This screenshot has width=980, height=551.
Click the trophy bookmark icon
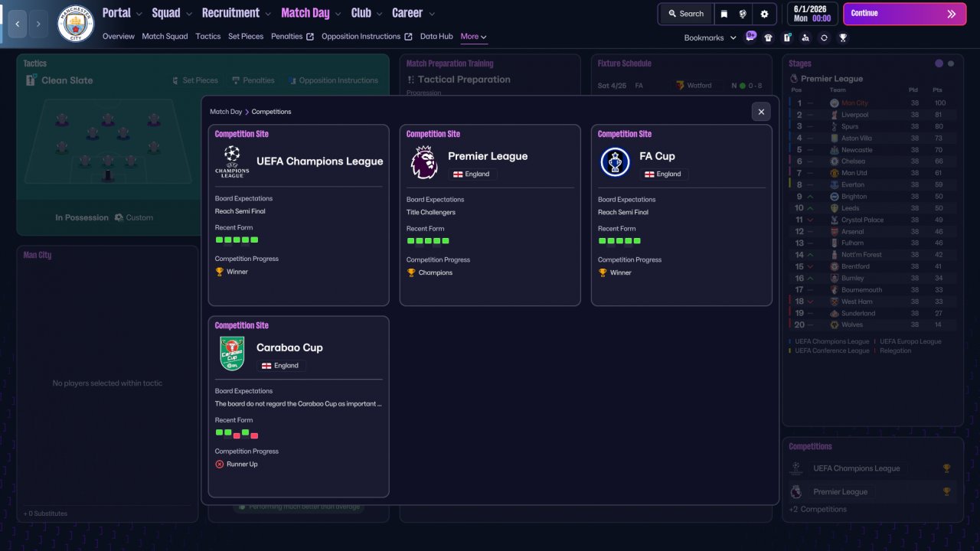843,37
